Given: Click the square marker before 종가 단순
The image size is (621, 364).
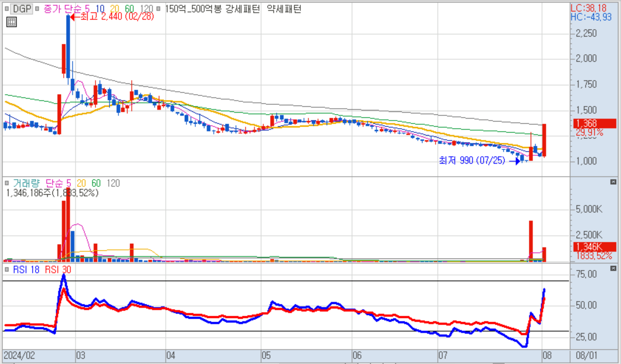Looking at the screenshot, I should click(x=37, y=9).
